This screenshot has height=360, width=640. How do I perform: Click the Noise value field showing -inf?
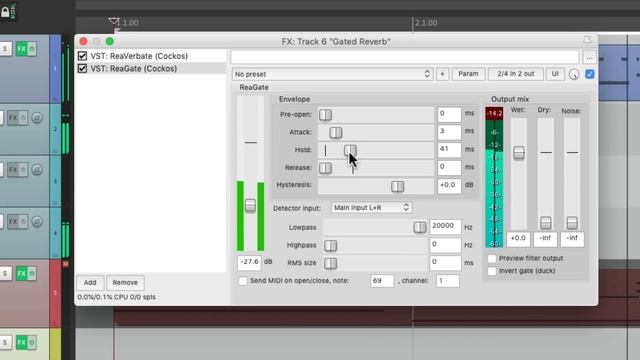[x=572, y=239]
